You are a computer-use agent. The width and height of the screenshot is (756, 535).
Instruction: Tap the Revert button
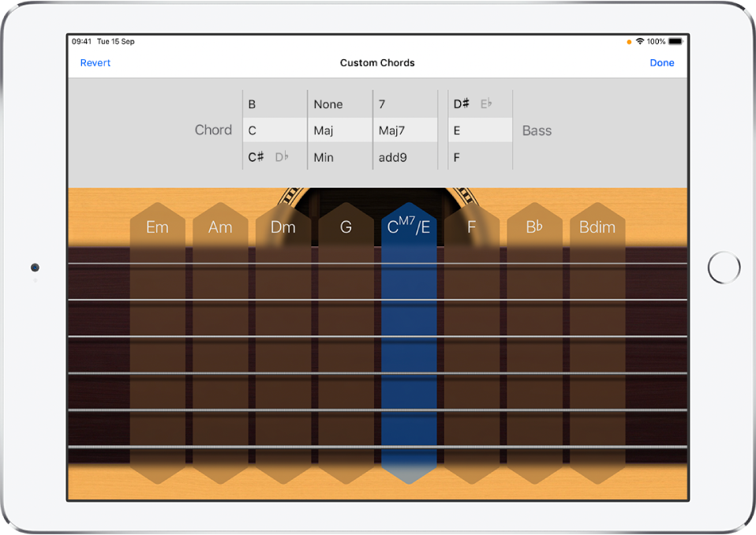(95, 62)
